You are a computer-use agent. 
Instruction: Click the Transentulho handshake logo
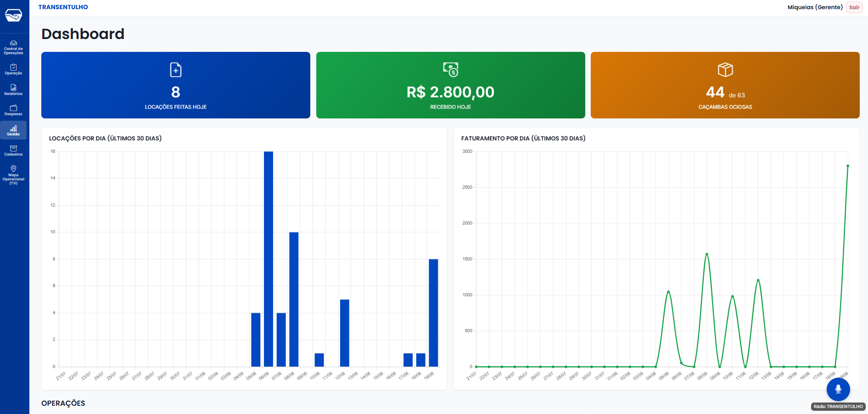[13, 15]
